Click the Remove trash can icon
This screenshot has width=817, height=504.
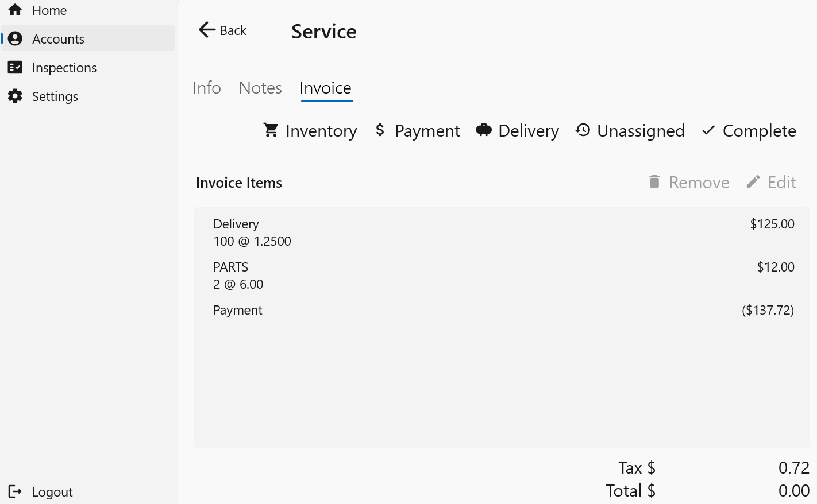click(x=654, y=182)
